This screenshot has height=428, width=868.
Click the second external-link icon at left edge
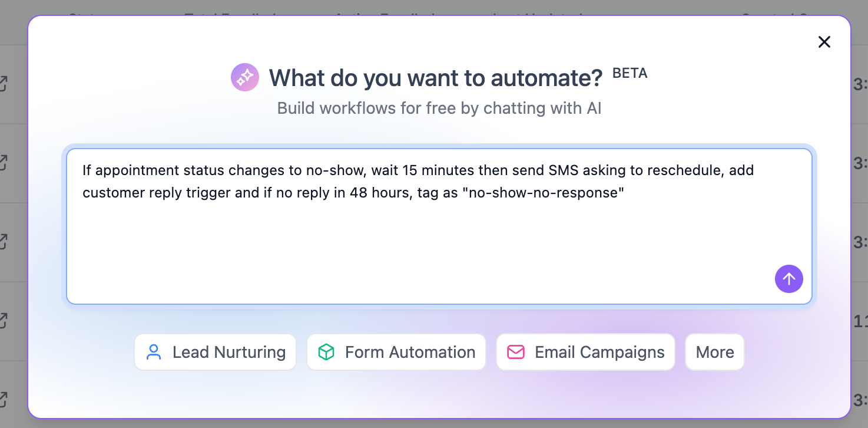click(3, 163)
